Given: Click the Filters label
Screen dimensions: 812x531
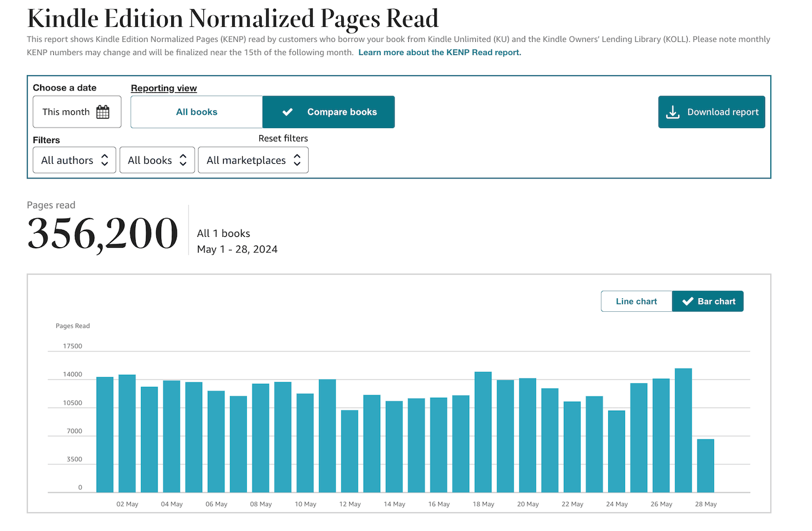Looking at the screenshot, I should (x=46, y=140).
